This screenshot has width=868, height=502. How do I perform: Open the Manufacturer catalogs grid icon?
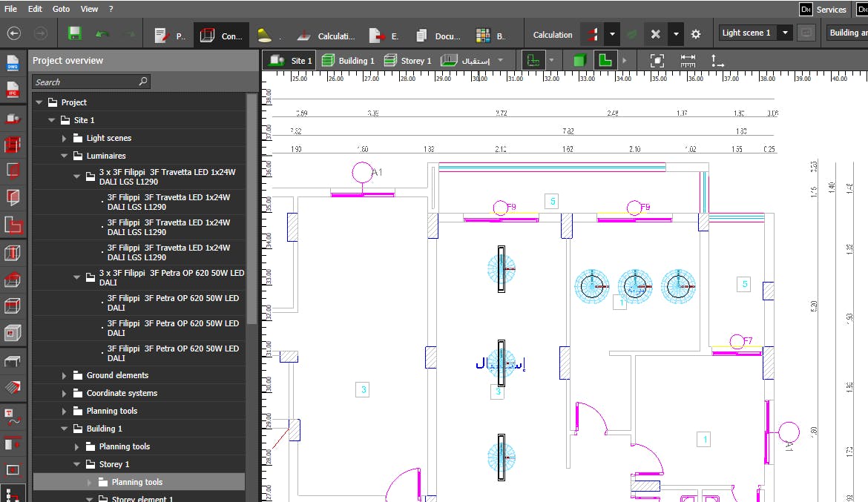(483, 36)
